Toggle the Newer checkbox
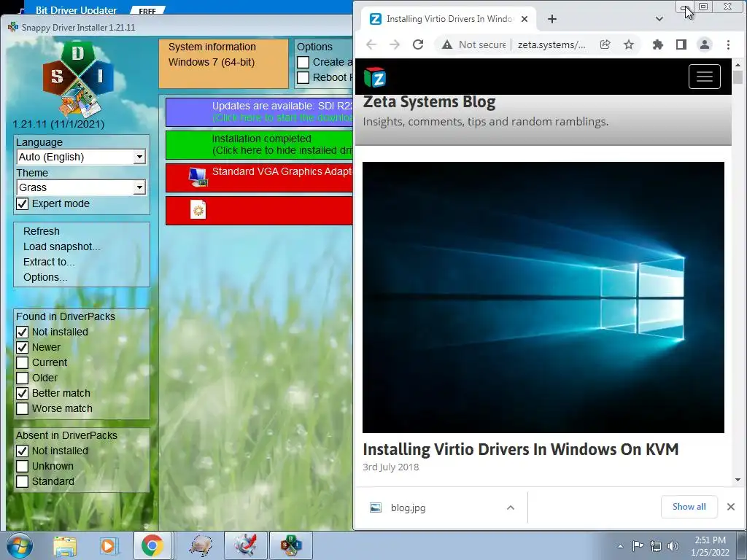747x560 pixels. coord(23,347)
